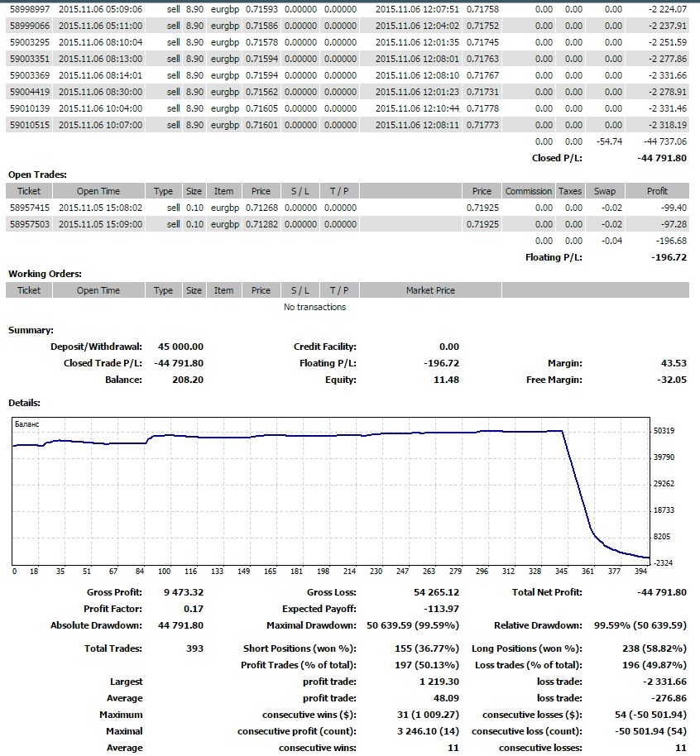Click the Баланс chart label

point(27,424)
